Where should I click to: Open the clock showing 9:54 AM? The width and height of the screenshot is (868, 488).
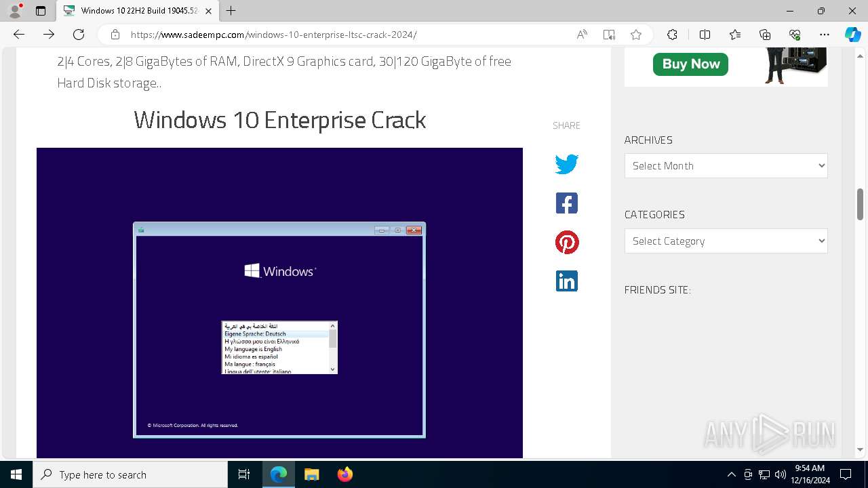pyautogui.click(x=810, y=474)
